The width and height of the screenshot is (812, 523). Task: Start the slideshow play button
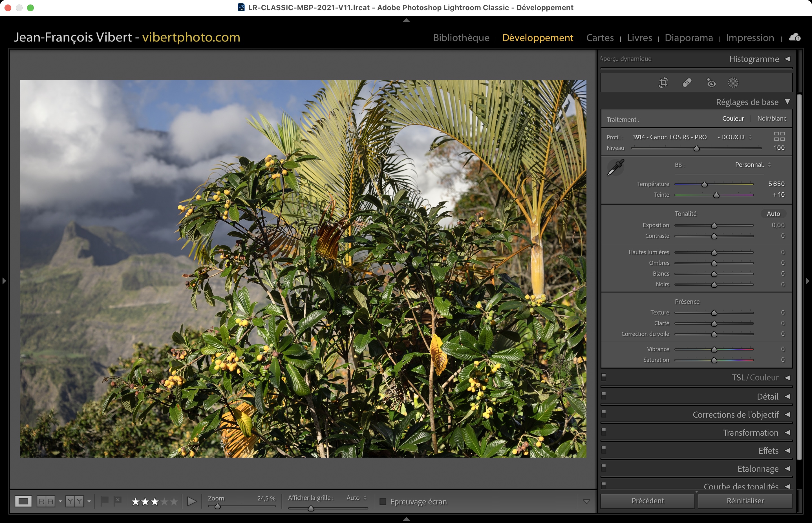click(192, 501)
